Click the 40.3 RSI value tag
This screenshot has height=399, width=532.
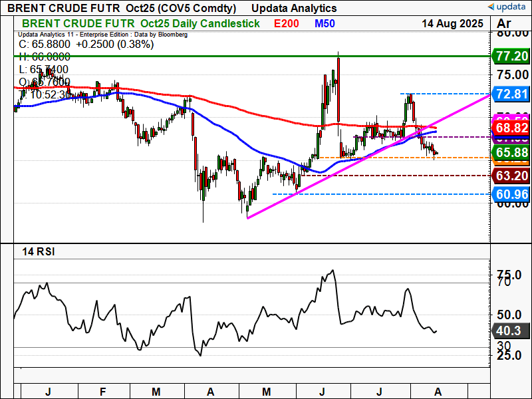click(x=510, y=331)
